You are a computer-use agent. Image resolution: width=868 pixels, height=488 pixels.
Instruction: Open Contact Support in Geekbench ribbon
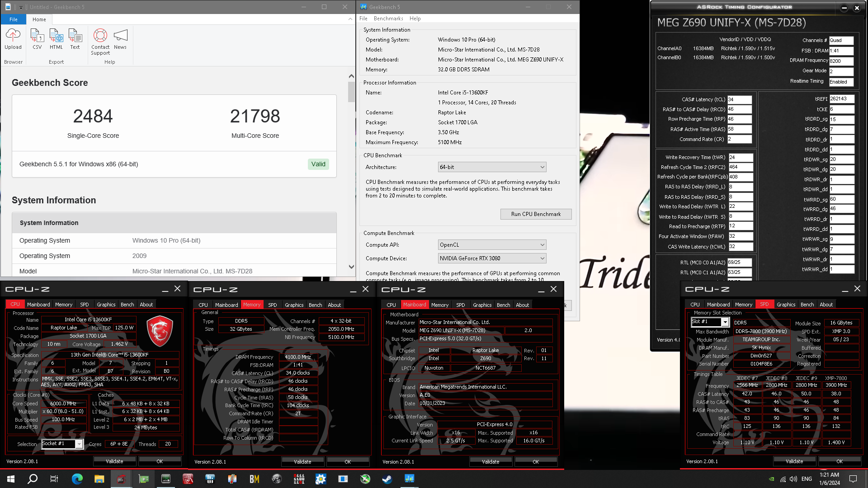point(100,42)
